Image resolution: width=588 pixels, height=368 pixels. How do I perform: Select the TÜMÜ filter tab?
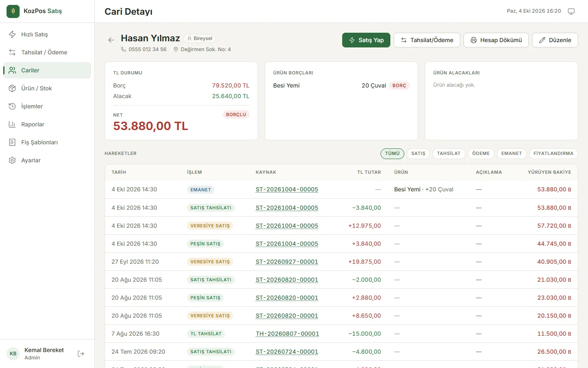pyautogui.click(x=392, y=153)
